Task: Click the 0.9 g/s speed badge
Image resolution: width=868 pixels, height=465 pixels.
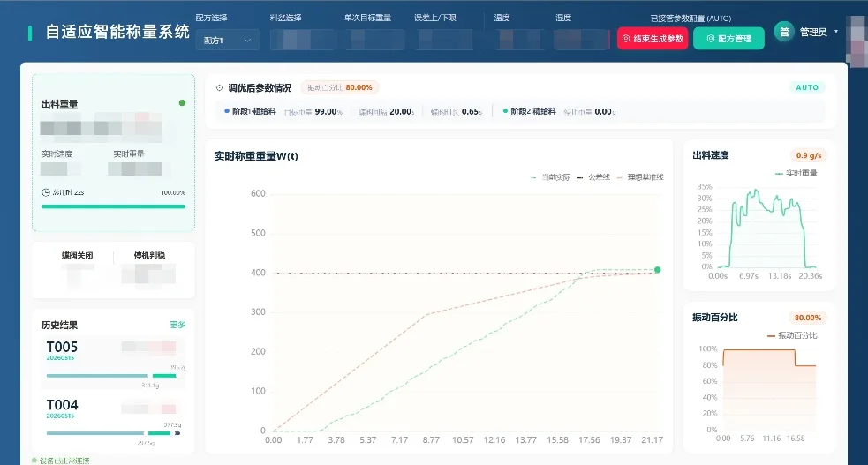Action: tap(808, 155)
